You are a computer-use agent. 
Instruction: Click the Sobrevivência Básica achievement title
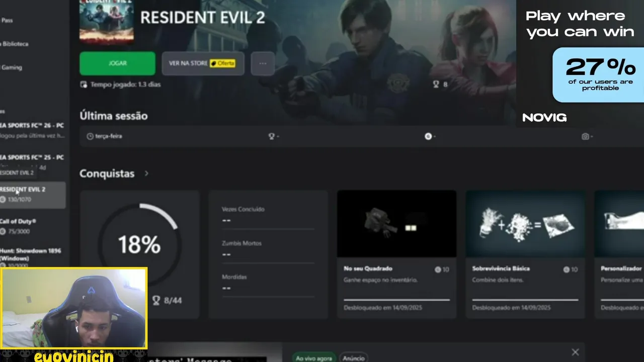(501, 268)
